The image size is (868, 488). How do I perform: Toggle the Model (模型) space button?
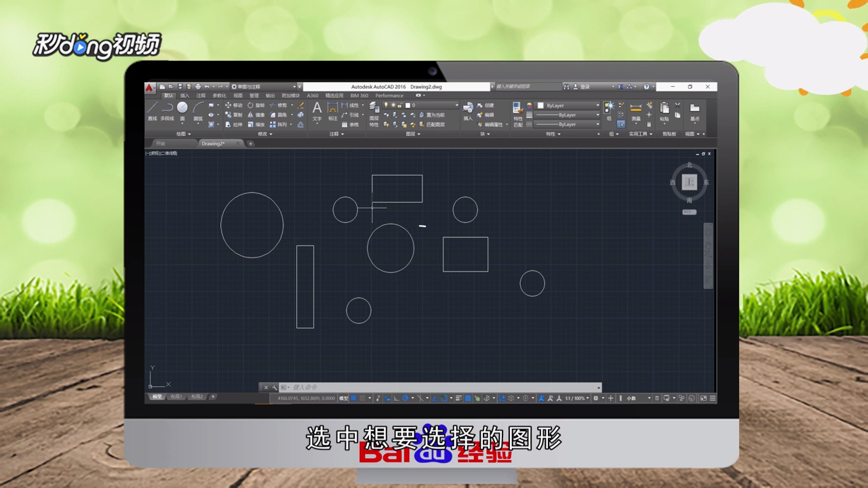[343, 398]
